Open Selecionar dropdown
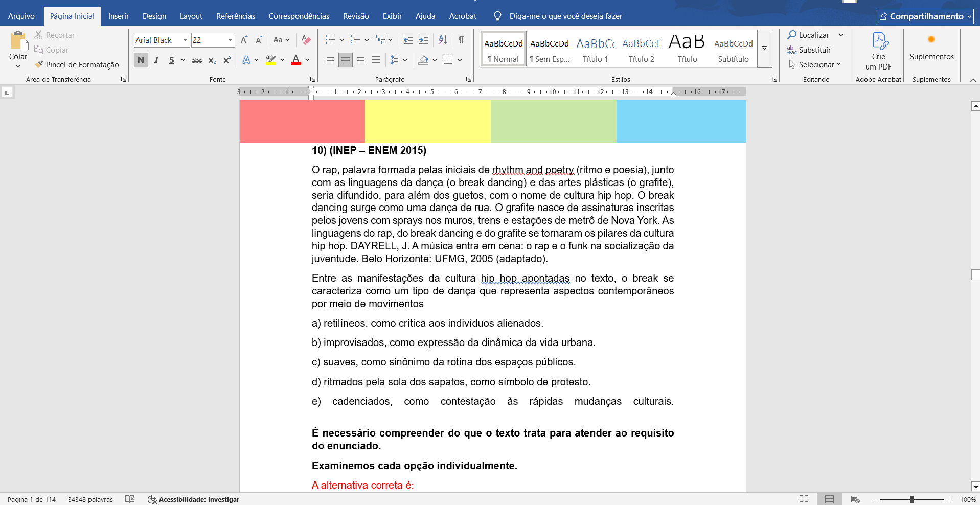980x505 pixels. 815,64
